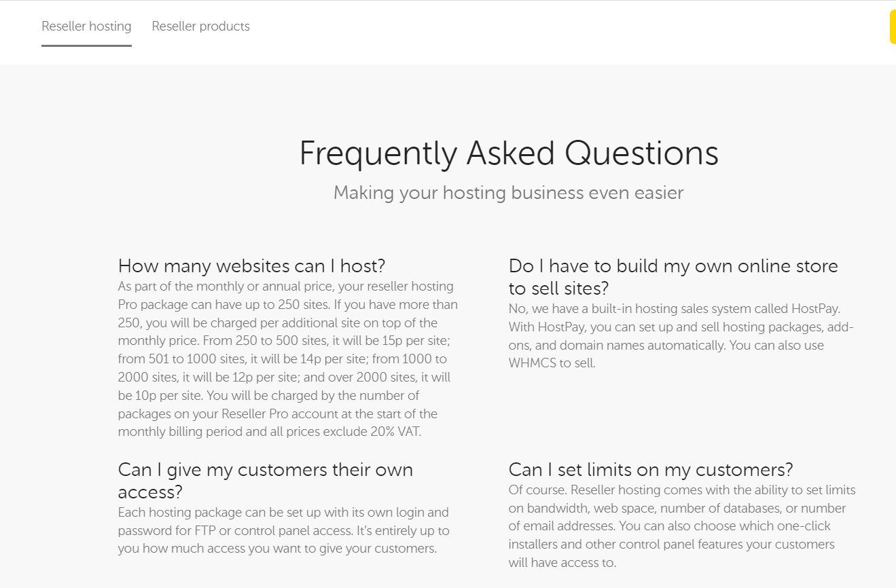Click the FTP login and password answer text
Viewport: 896px width, 588px height.
click(x=283, y=530)
